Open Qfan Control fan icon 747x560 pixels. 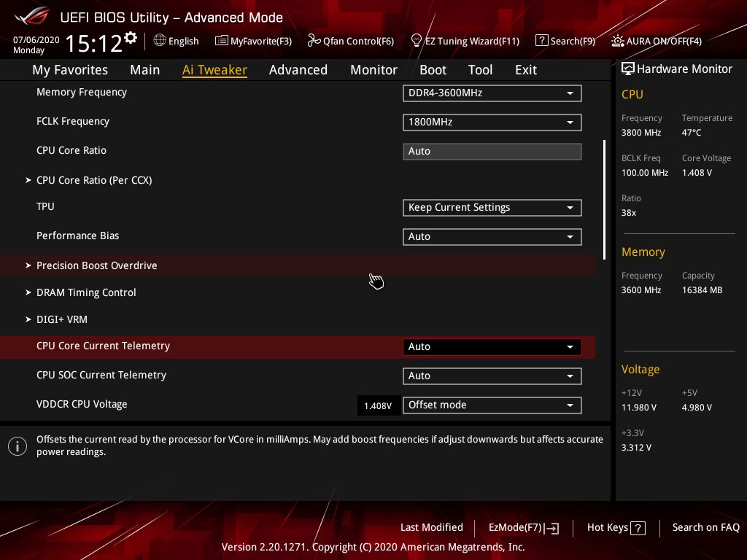click(314, 41)
